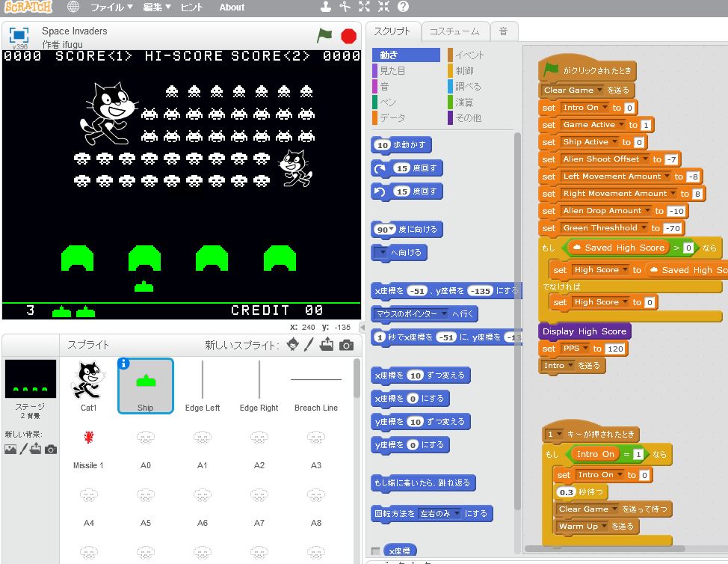Select the scissors delete tool
Image resolution: width=728 pixels, height=564 pixels.
[345, 7]
